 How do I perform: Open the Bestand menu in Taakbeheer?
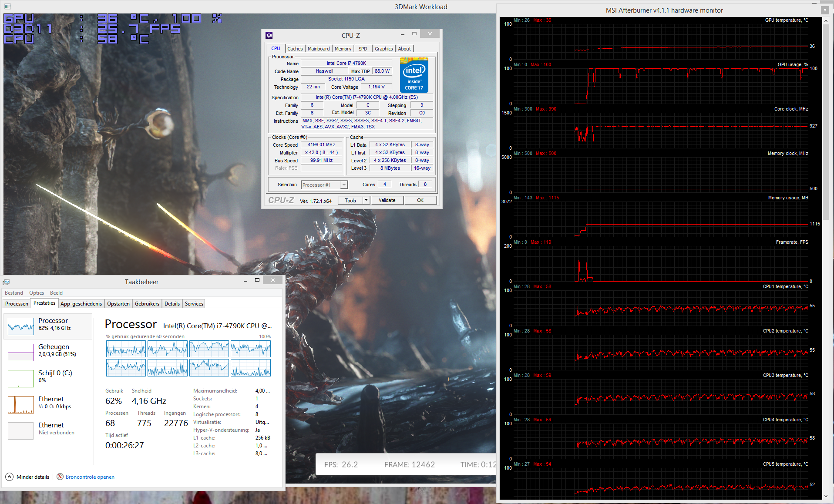pos(14,293)
